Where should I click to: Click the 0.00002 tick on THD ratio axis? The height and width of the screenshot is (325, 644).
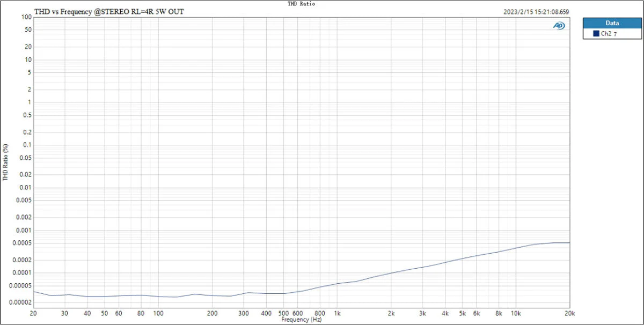coord(21,302)
